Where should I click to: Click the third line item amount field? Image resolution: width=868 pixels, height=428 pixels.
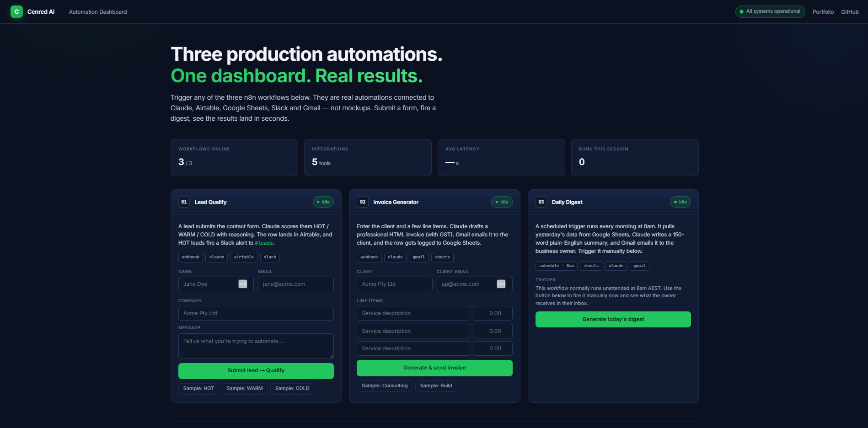493,348
